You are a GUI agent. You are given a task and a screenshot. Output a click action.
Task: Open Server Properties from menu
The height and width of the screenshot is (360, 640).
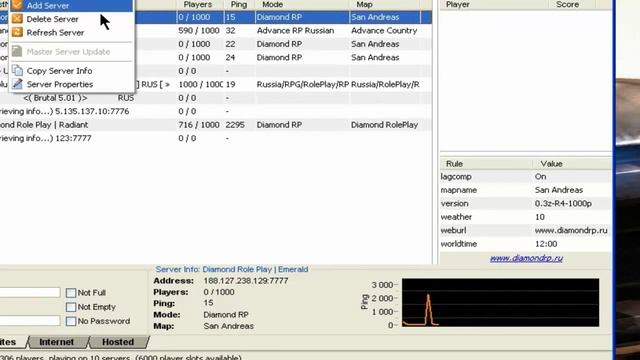pos(71,84)
